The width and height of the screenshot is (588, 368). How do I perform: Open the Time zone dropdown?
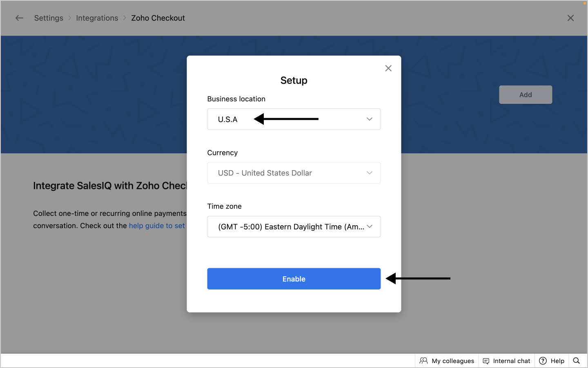click(294, 227)
